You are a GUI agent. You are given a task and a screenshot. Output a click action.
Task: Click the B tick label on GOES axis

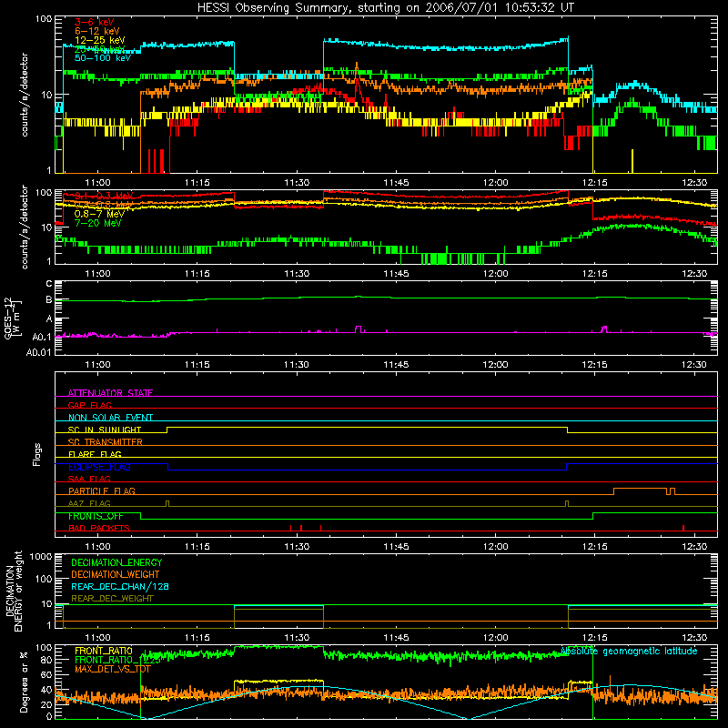[49, 300]
